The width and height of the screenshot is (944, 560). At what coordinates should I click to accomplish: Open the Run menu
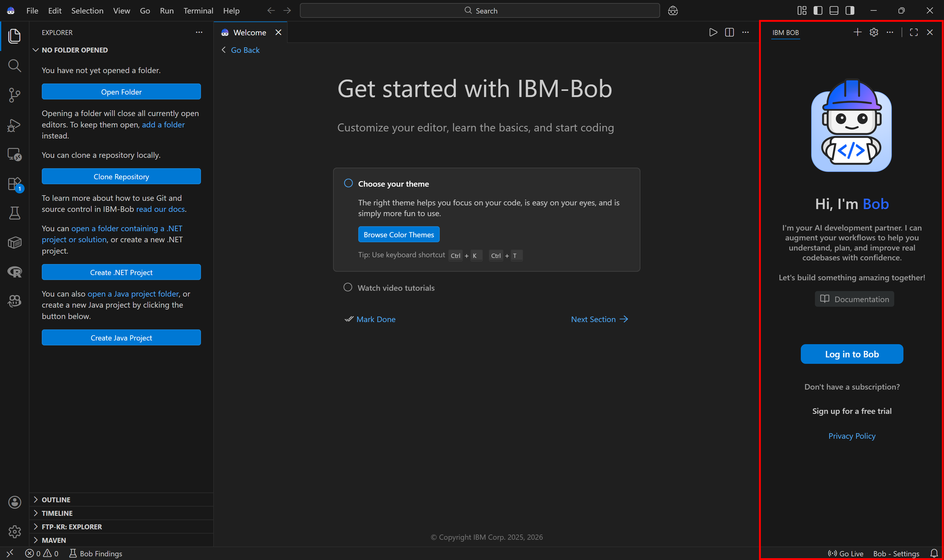click(x=167, y=10)
